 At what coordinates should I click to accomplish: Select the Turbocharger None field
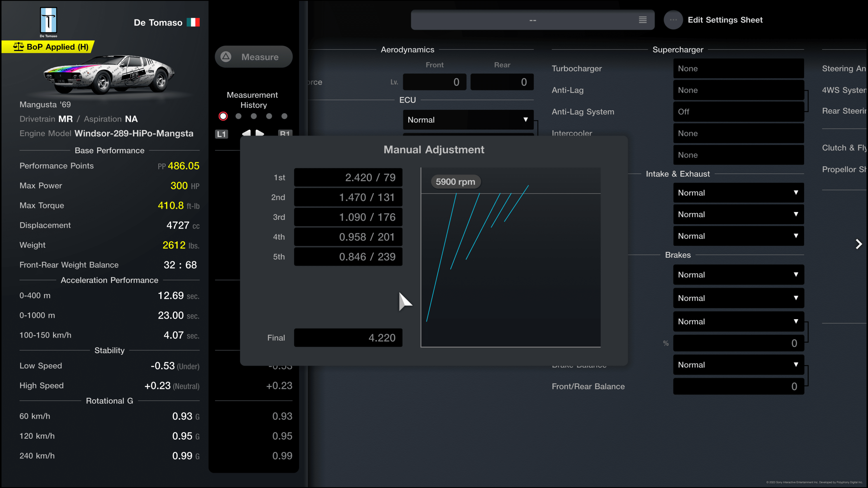click(x=739, y=68)
